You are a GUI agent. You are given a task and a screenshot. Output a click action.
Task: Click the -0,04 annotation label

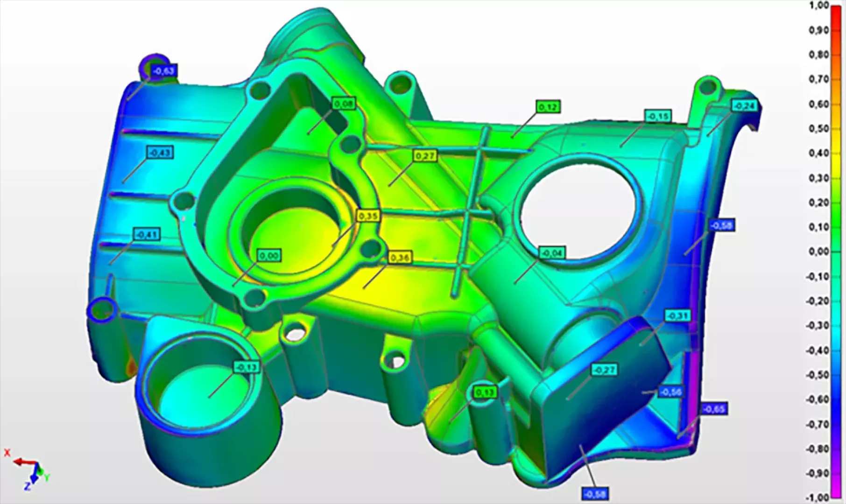click(x=552, y=253)
